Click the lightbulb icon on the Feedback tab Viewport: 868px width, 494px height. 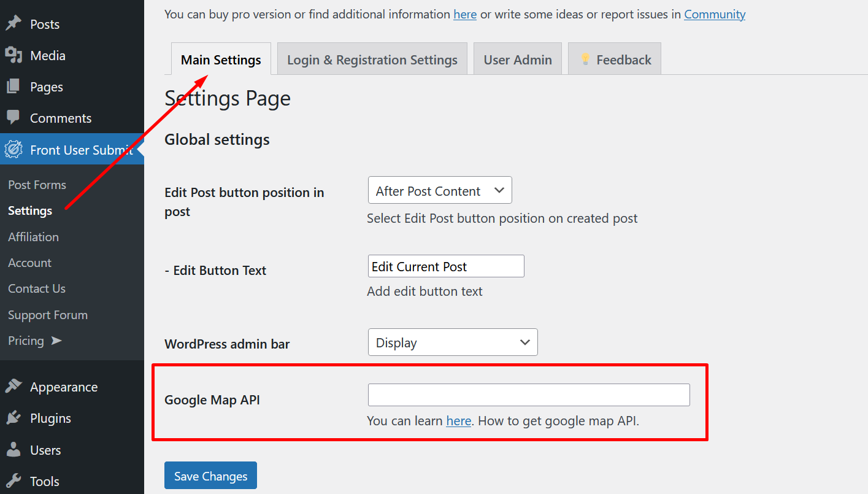coord(586,59)
